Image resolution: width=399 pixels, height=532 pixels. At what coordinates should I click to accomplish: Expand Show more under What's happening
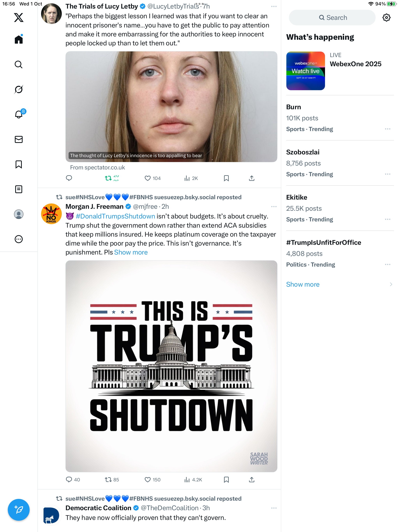pos(303,284)
